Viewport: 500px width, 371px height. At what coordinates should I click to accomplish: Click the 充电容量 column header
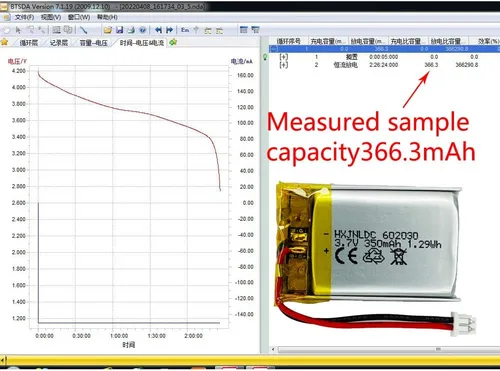point(328,41)
